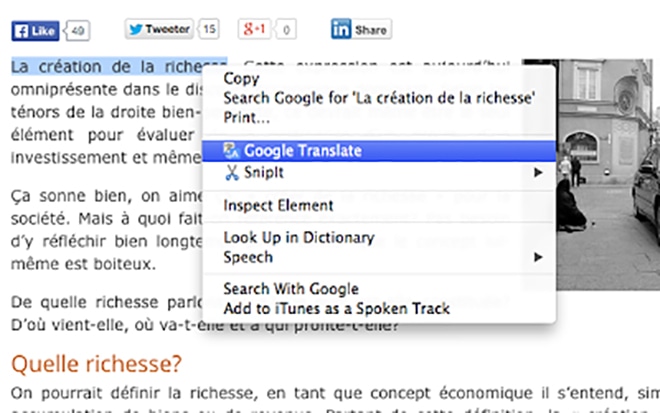Click the Twitter Tweeter button

click(x=158, y=30)
